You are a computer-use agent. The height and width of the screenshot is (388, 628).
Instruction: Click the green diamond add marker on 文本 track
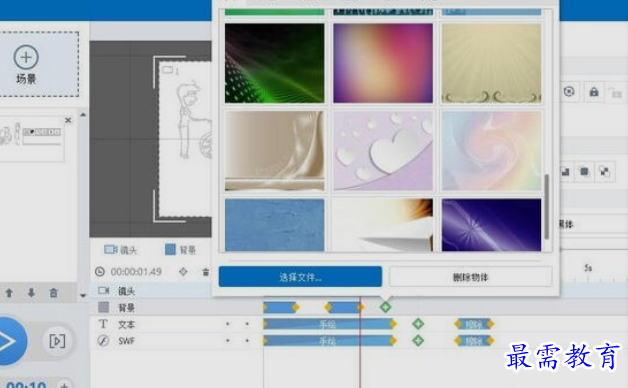tap(418, 324)
